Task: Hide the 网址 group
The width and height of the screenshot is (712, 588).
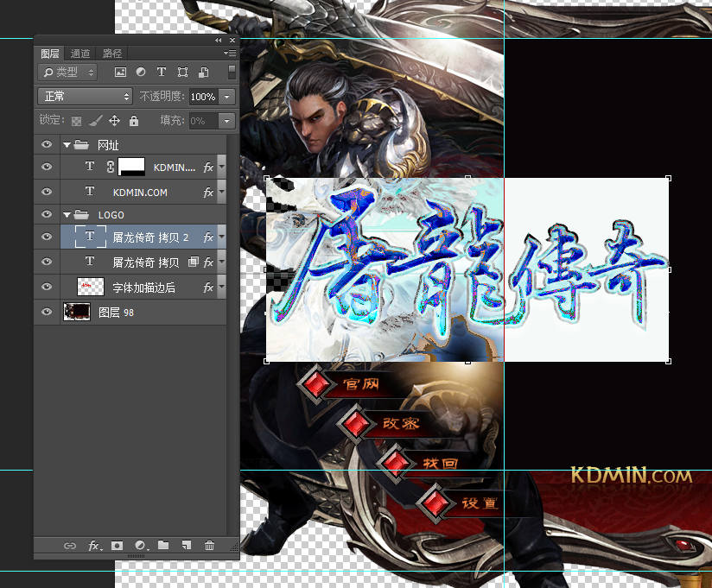Action: 47,144
